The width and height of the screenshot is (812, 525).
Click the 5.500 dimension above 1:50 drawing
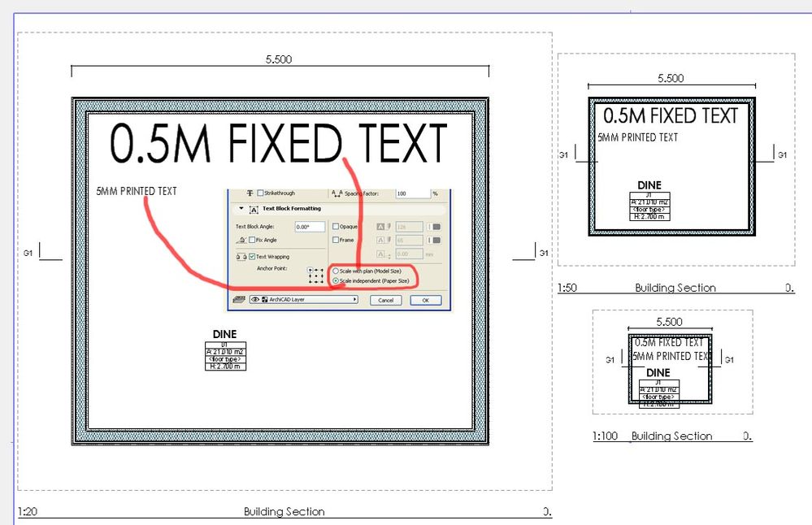[x=671, y=78]
